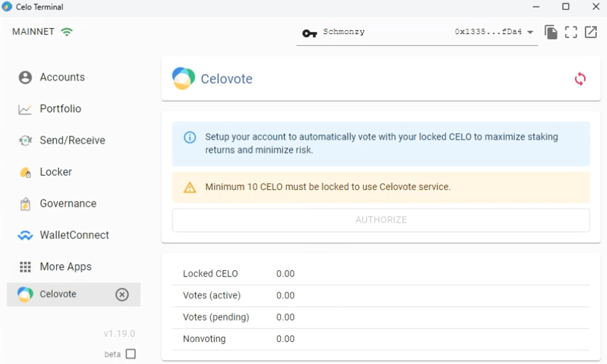The image size is (607, 364).
Task: Click the green network connection wifi icon
Action: [x=67, y=32]
